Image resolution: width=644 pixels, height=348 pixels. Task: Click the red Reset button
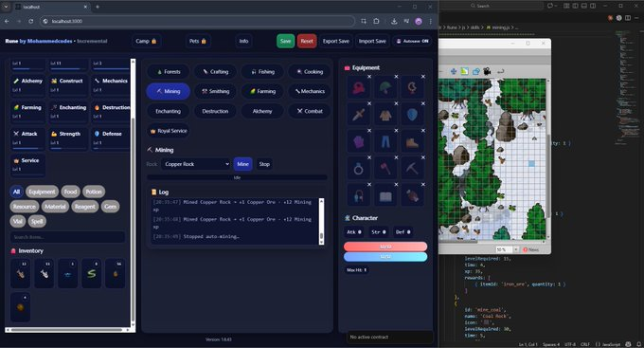(x=307, y=41)
